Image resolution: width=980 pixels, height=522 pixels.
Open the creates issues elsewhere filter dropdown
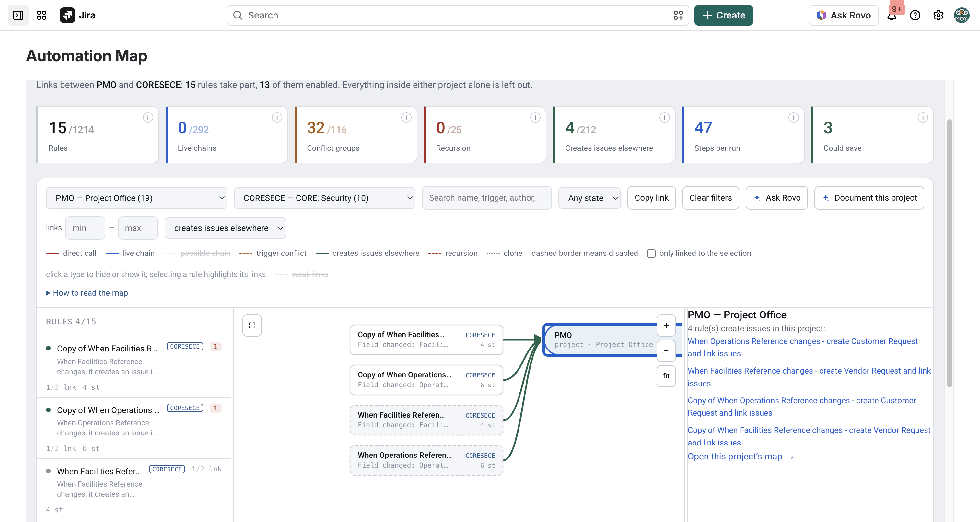[225, 228]
